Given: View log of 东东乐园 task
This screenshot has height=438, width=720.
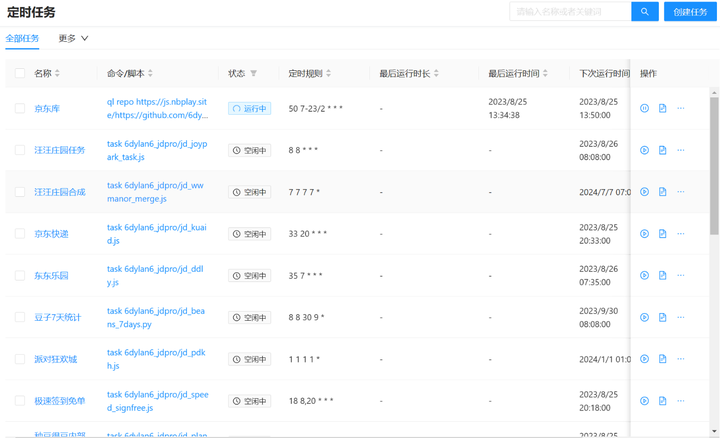Looking at the screenshot, I should [x=662, y=275].
